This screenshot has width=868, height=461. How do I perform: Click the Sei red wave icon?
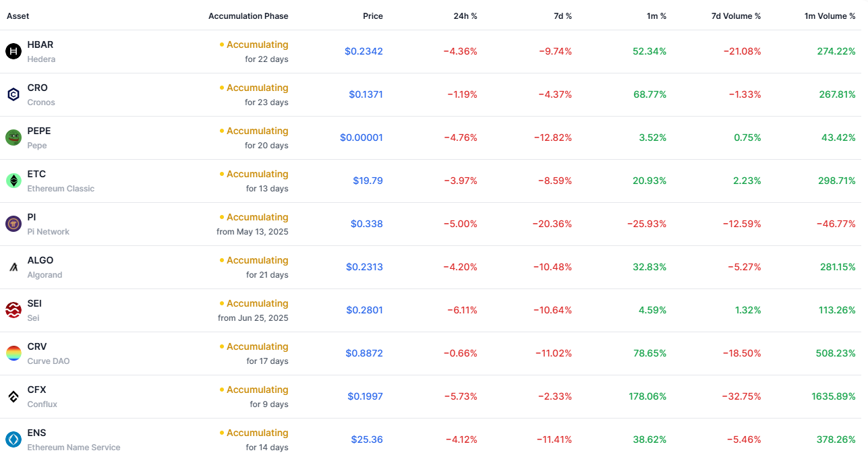click(x=13, y=310)
